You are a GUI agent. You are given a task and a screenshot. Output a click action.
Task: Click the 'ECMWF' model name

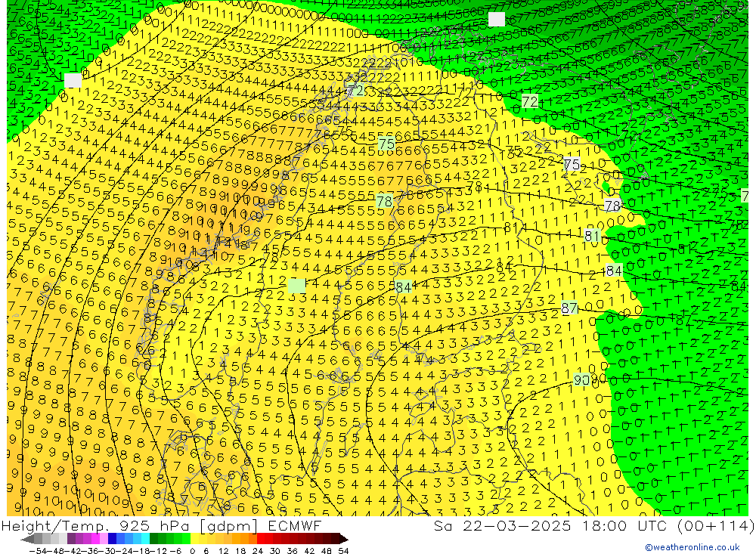[295, 525]
